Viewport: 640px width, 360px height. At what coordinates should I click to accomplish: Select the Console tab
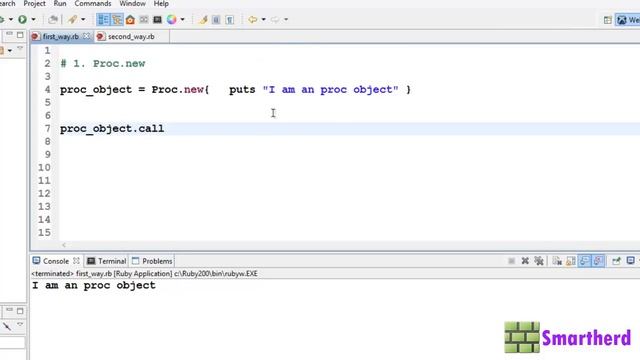(x=56, y=261)
